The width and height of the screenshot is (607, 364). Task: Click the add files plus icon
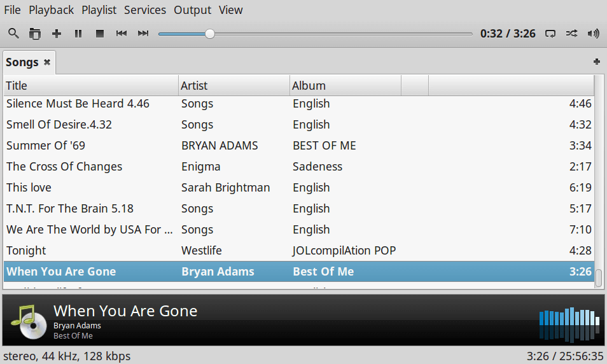click(x=57, y=34)
